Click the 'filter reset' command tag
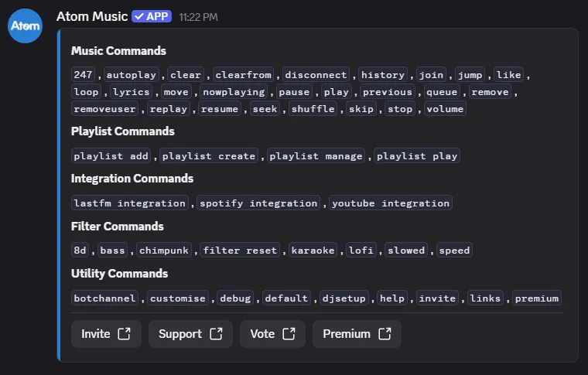588x375 pixels. coord(240,251)
